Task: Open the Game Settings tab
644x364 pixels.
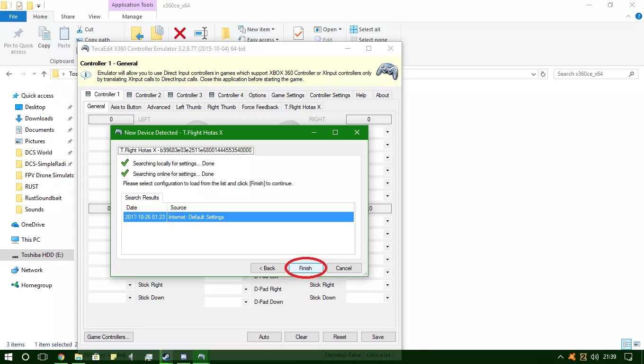Action: coord(288,95)
